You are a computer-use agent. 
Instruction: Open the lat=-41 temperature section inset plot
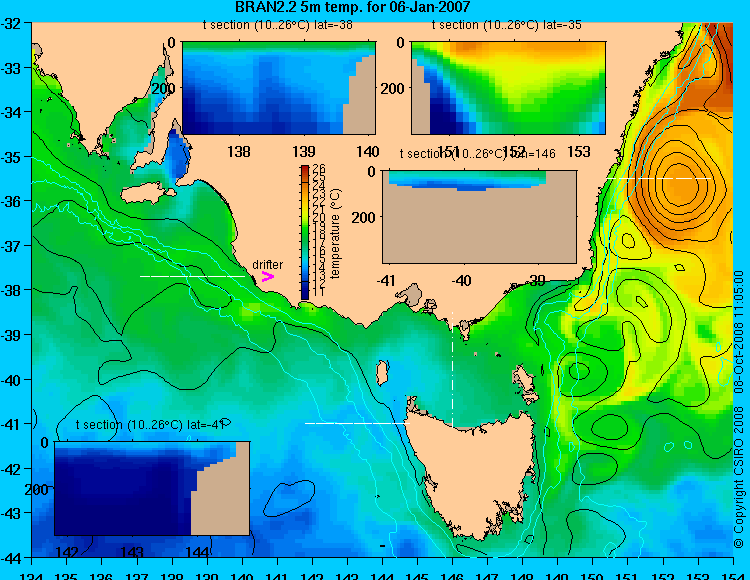152,488
